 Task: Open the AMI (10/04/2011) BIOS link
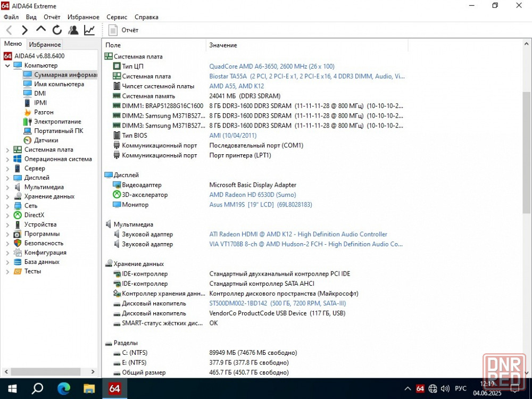click(x=233, y=135)
